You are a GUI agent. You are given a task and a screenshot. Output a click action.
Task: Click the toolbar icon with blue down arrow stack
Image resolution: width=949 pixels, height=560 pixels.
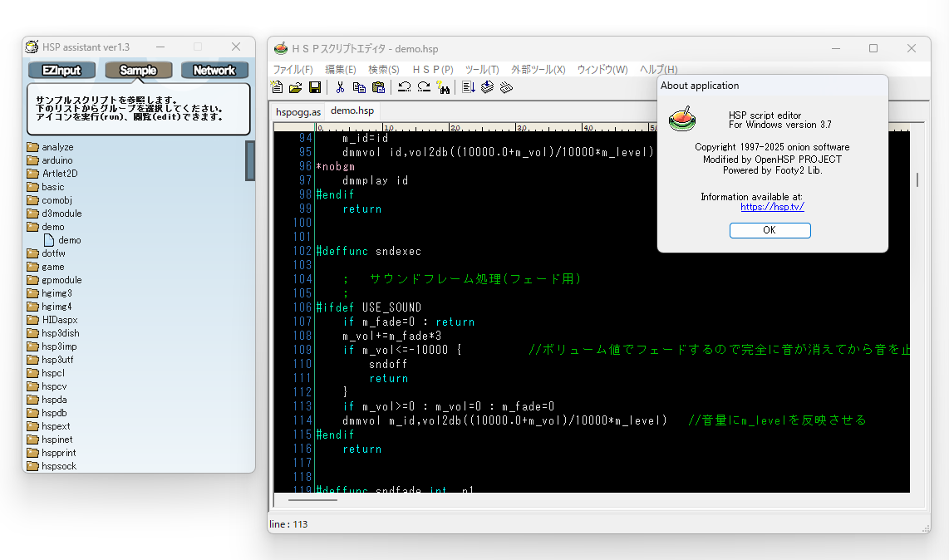coord(487,87)
